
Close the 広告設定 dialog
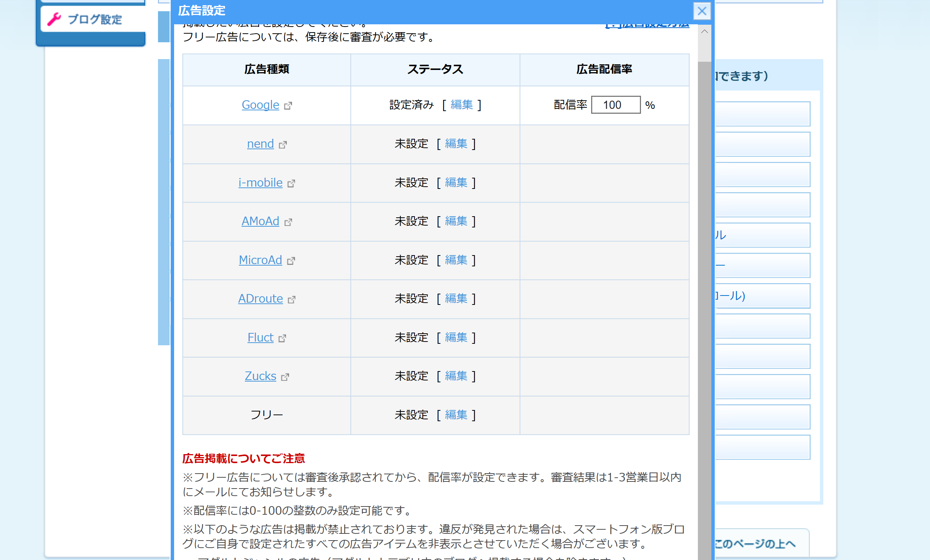click(x=702, y=11)
